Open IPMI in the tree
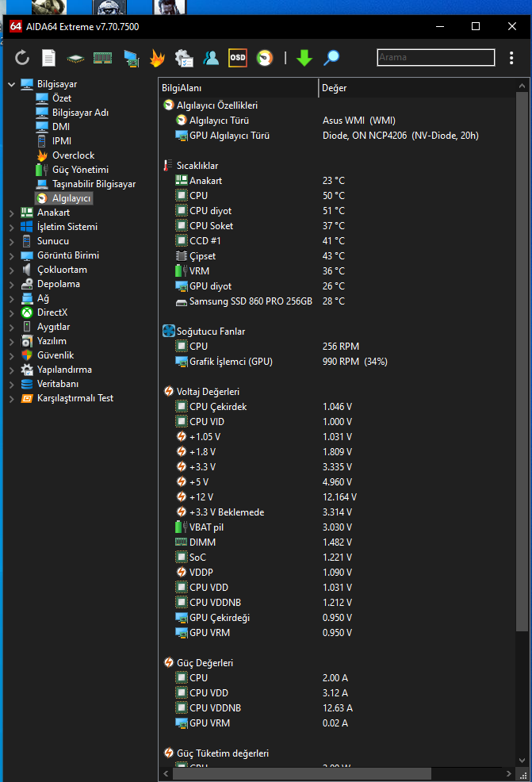 (61, 141)
